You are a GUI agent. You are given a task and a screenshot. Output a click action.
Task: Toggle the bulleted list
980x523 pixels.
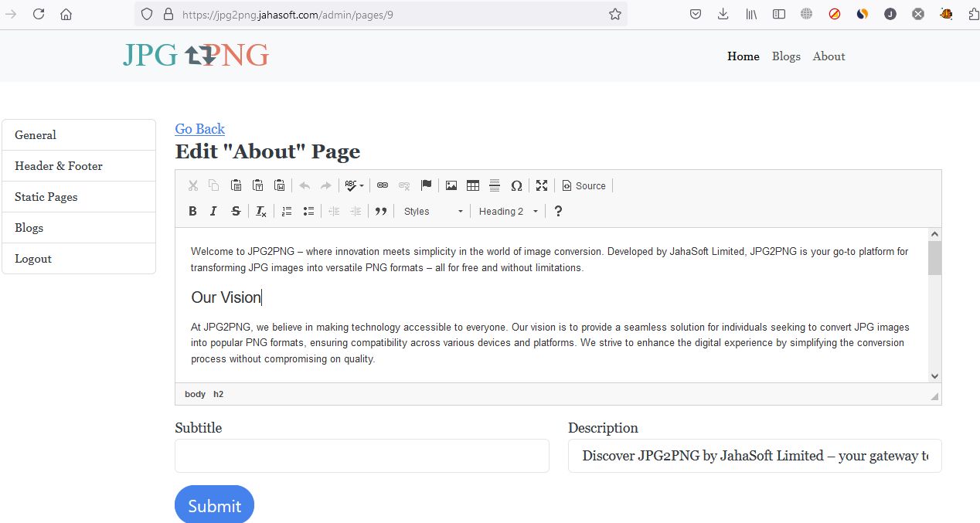tap(308, 211)
